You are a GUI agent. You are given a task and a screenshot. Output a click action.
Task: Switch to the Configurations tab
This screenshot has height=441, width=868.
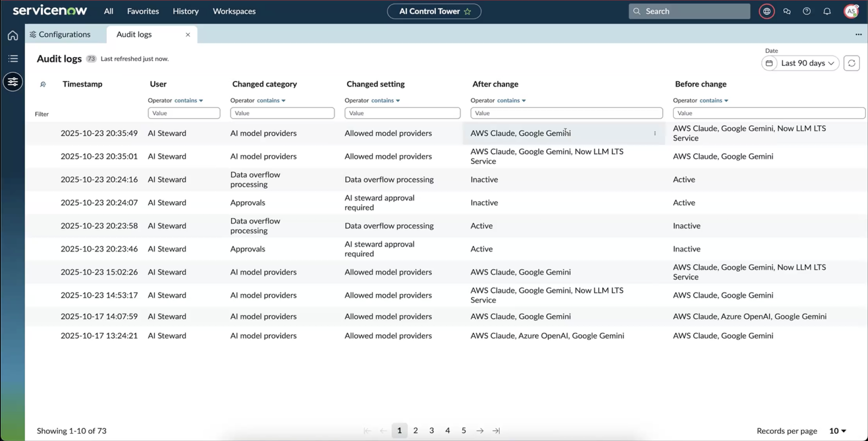coord(60,34)
